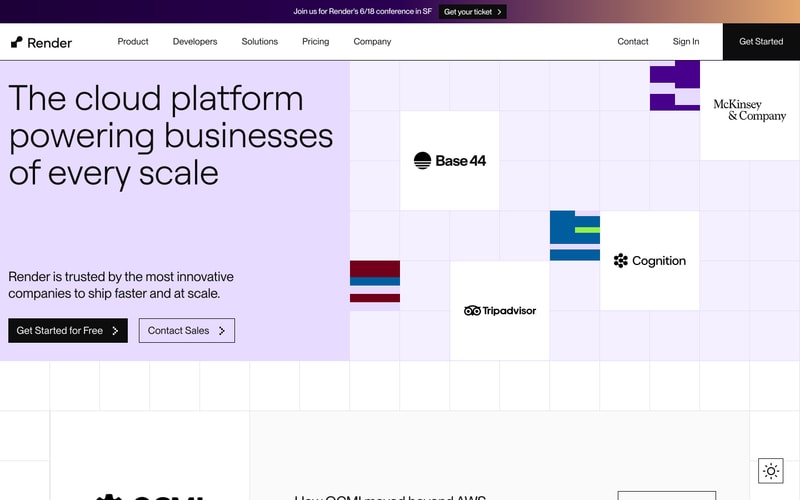Click the Render logo icon

coord(17,42)
